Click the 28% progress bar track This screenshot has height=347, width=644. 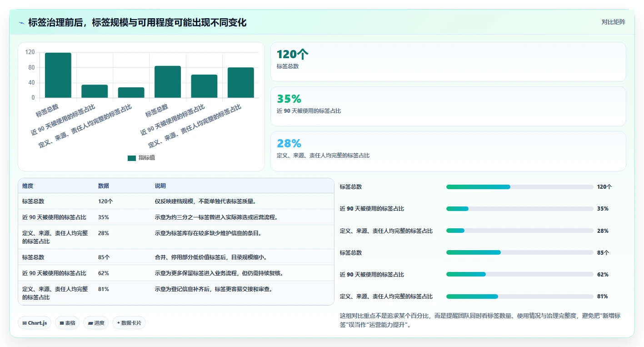(x=519, y=231)
